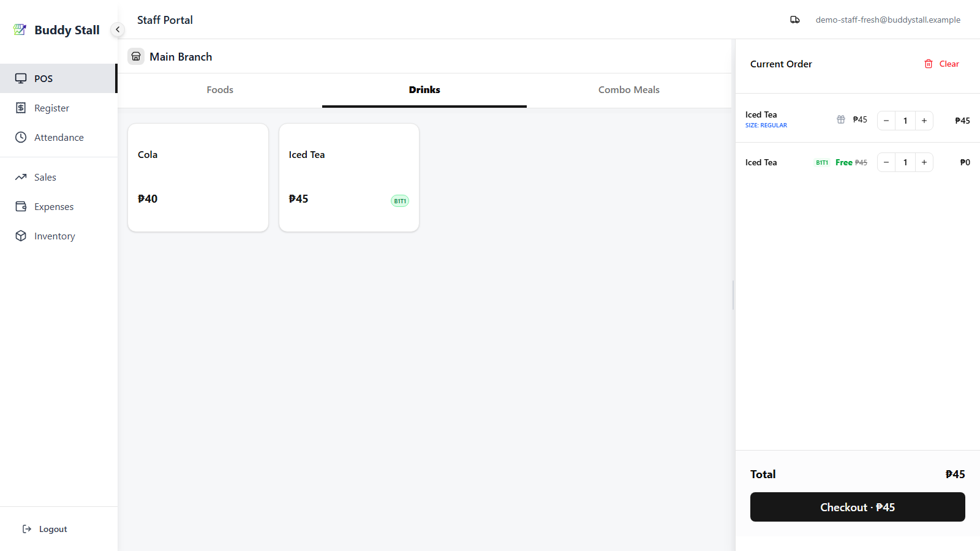
Task: Click the Inventory box icon
Action: (21, 236)
